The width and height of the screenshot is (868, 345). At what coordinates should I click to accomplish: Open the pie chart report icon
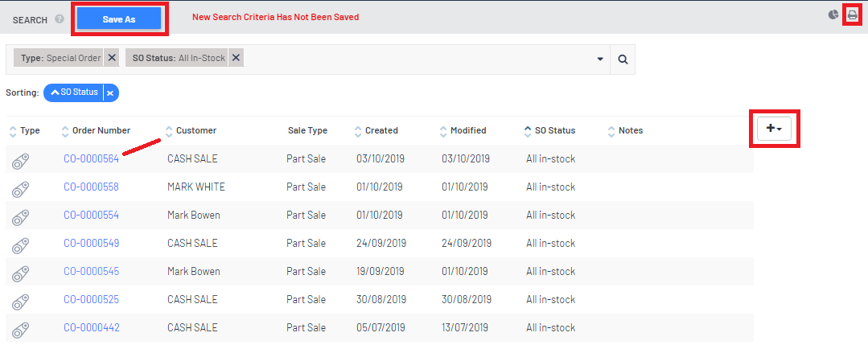pos(833,14)
